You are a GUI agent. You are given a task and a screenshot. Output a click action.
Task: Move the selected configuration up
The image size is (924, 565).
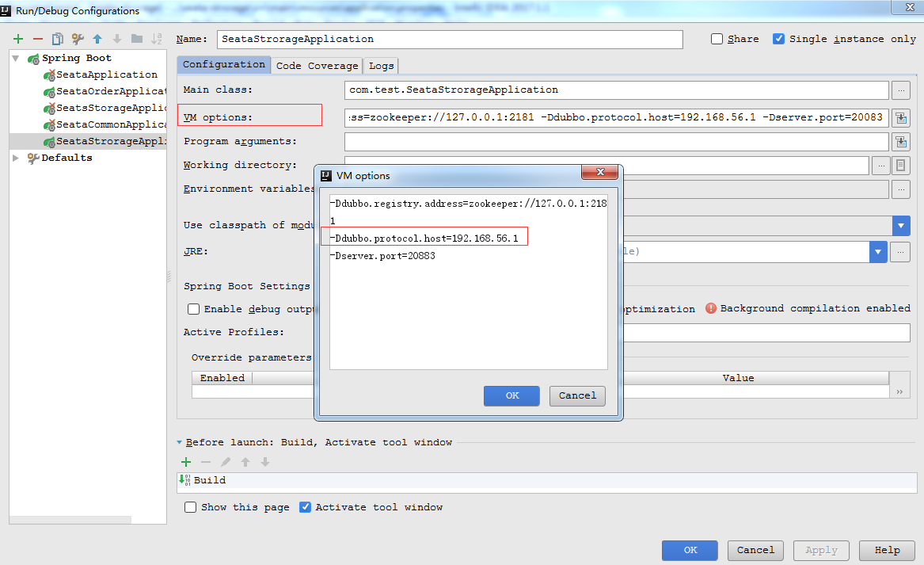click(x=97, y=38)
